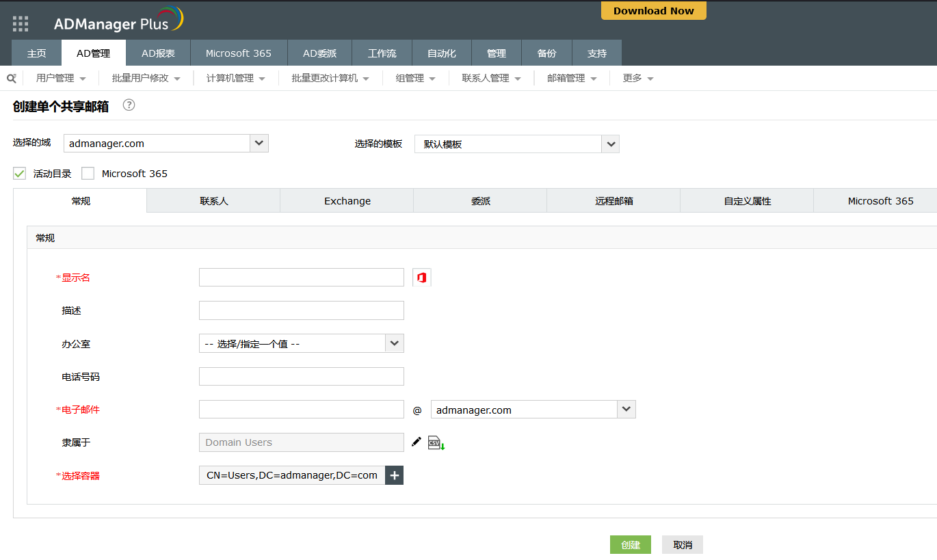Click the green 创建 button
Image resolution: width=937 pixels, height=560 pixels.
click(x=630, y=545)
